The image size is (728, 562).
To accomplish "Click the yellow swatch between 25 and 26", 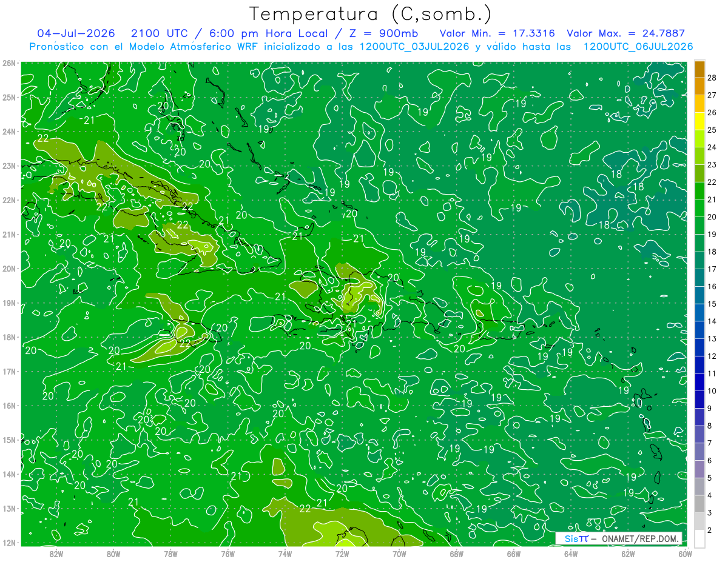I will 699,121.
